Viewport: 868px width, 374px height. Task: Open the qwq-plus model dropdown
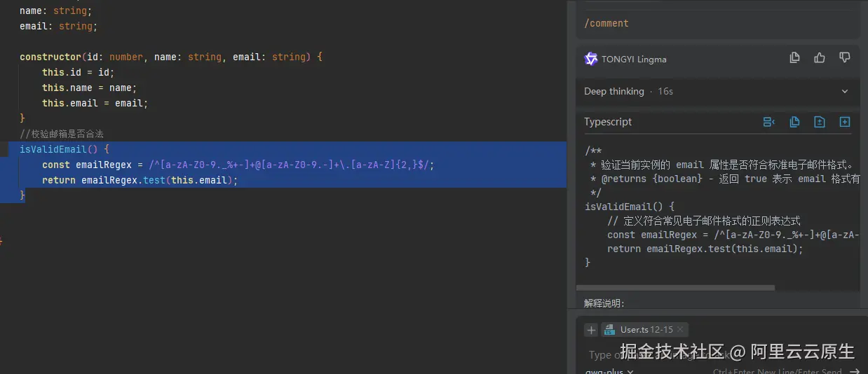point(609,371)
